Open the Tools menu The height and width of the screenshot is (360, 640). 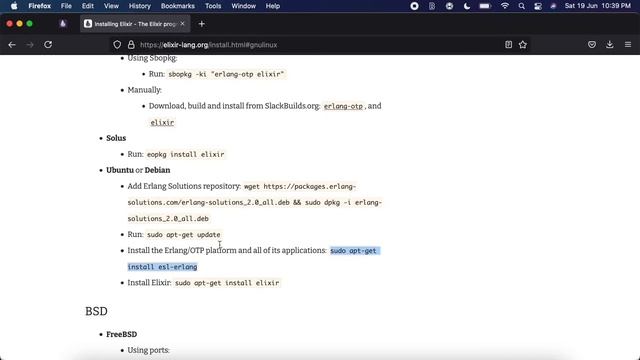[213, 6]
